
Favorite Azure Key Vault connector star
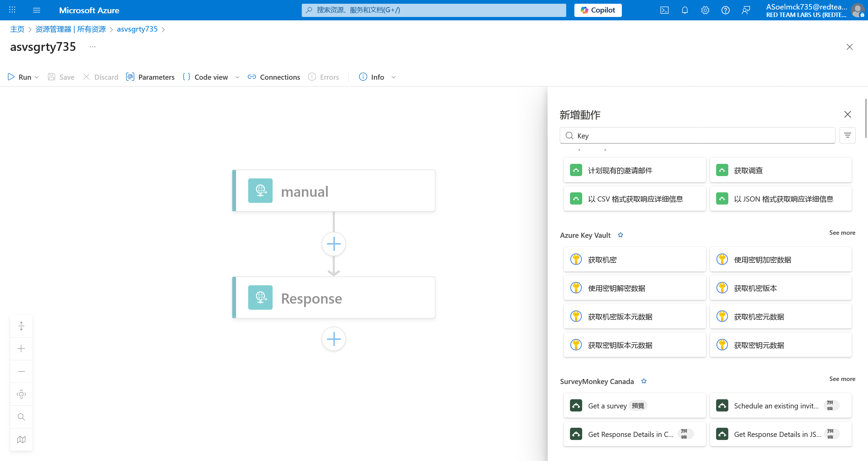click(x=620, y=235)
